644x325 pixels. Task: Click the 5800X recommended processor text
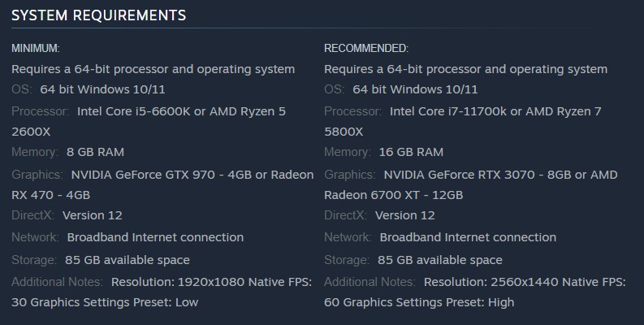pos(344,132)
